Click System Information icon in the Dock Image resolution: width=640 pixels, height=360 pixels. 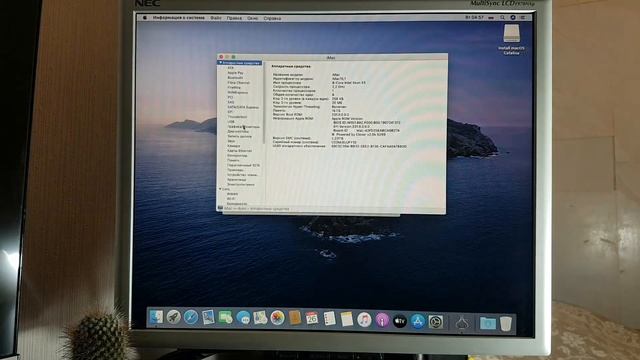pos(462,323)
